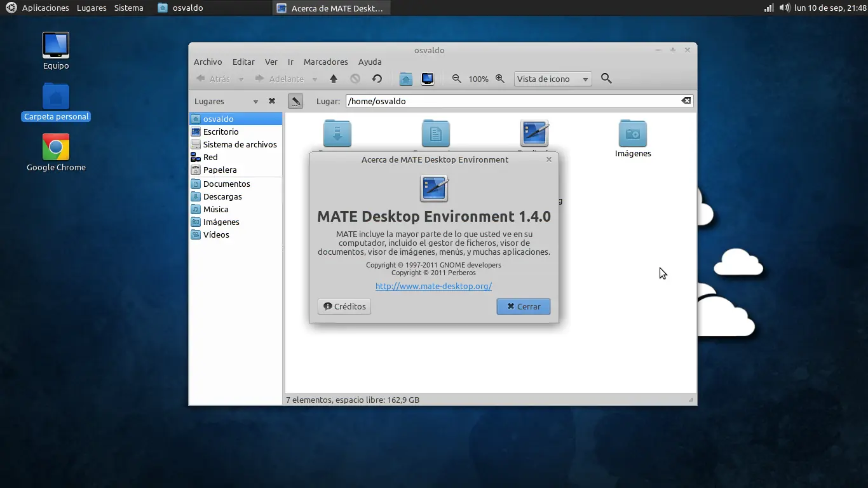This screenshot has width=868, height=488.
Task: Select Documentos in the places sidebar
Action: point(236,184)
